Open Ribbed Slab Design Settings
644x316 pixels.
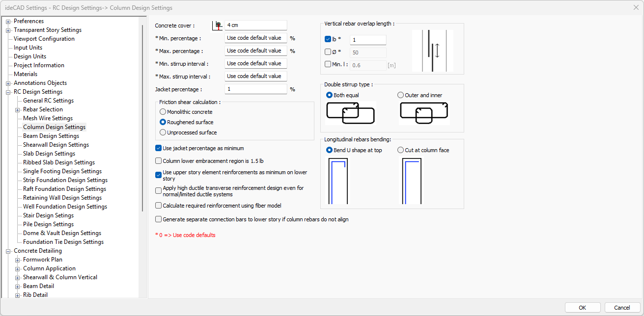pos(59,162)
